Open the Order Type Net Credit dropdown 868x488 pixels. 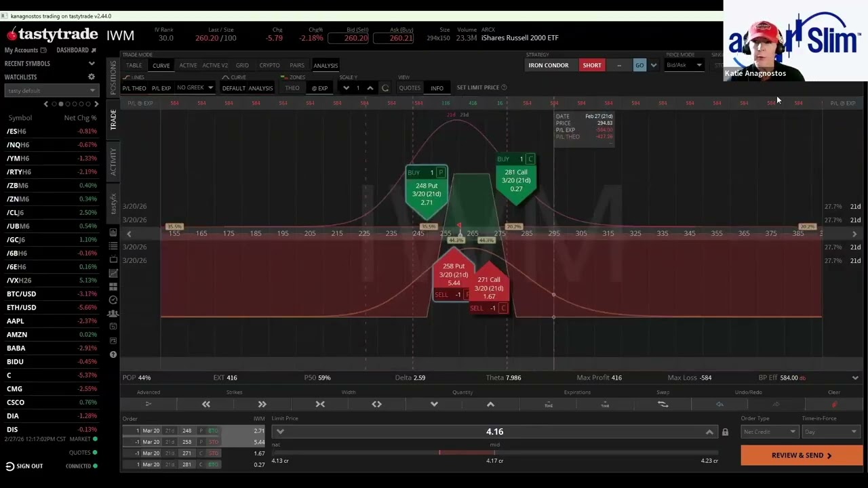(x=769, y=432)
